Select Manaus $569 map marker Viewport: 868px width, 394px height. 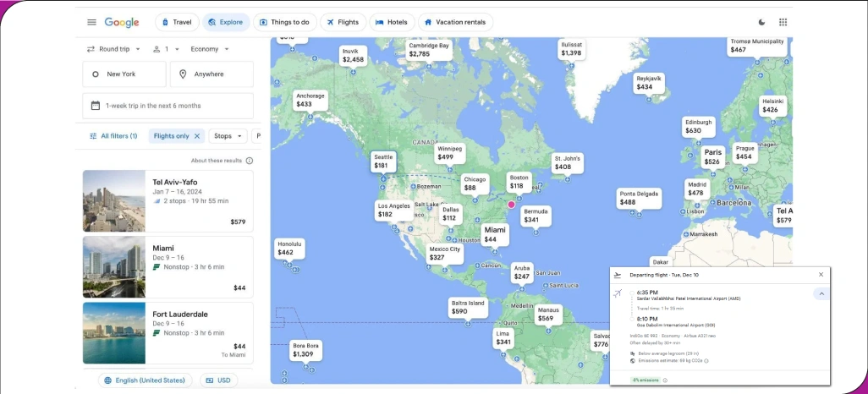(x=548, y=315)
